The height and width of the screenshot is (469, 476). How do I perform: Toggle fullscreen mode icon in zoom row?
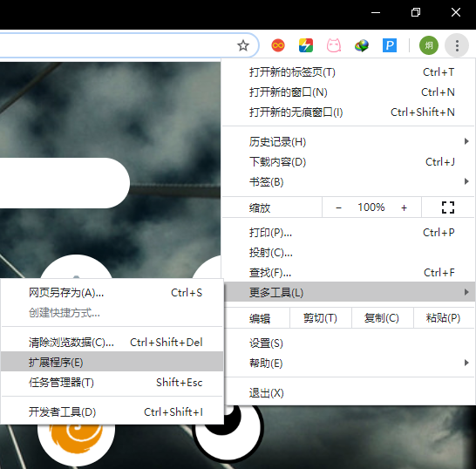[448, 207]
